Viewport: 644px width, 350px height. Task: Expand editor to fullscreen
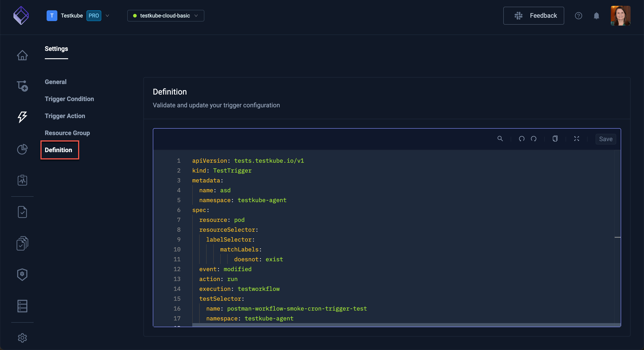[x=577, y=139]
